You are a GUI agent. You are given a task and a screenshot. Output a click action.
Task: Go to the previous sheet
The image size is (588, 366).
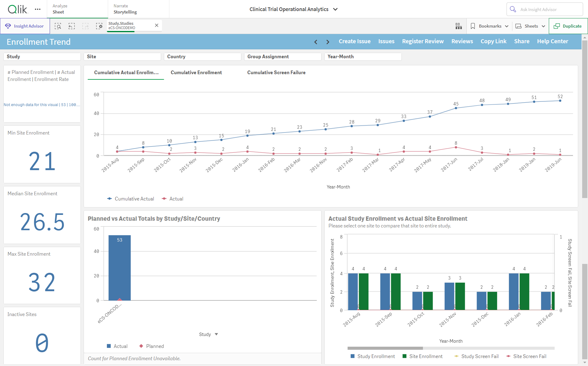click(x=316, y=42)
